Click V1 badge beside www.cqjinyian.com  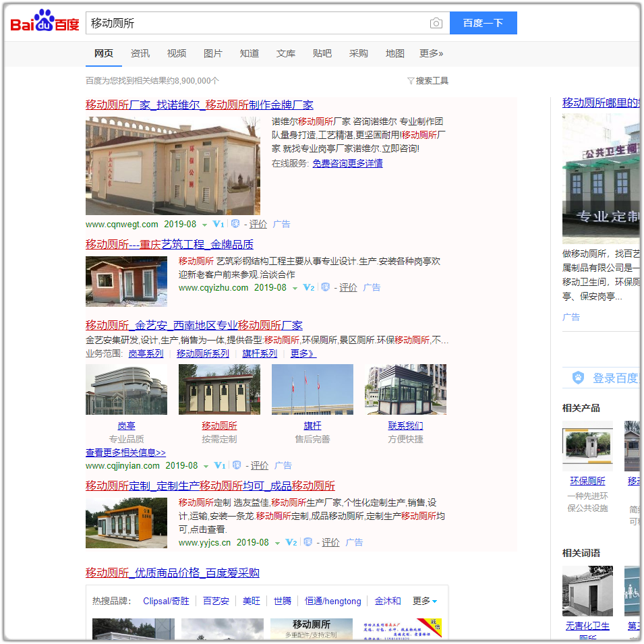click(219, 465)
